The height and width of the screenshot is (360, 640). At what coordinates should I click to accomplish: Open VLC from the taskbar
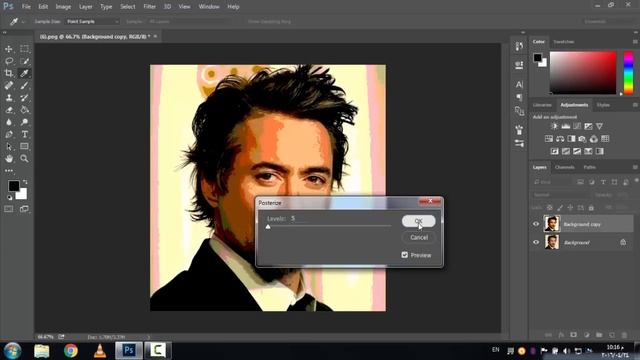(x=100, y=351)
